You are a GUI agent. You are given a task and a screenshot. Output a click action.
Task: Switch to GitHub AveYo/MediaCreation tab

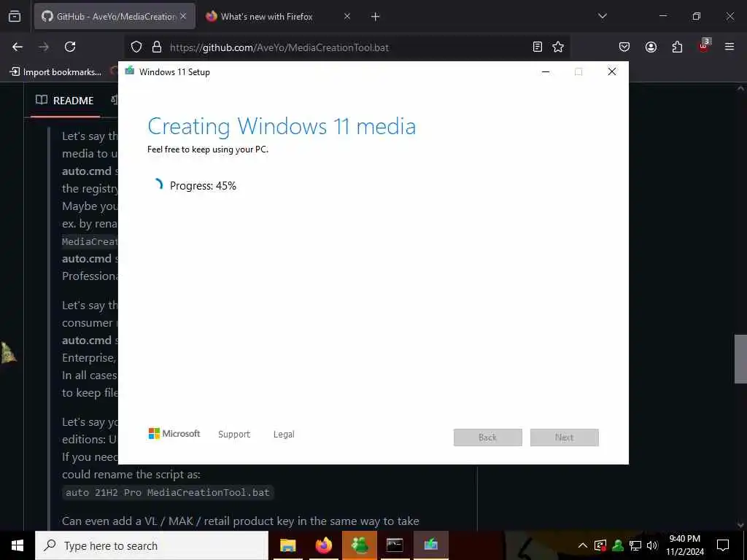[115, 16]
